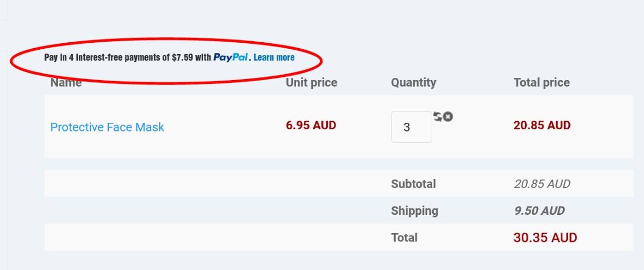Click the Total label in the summary
The image size is (644, 270).
[x=404, y=238]
